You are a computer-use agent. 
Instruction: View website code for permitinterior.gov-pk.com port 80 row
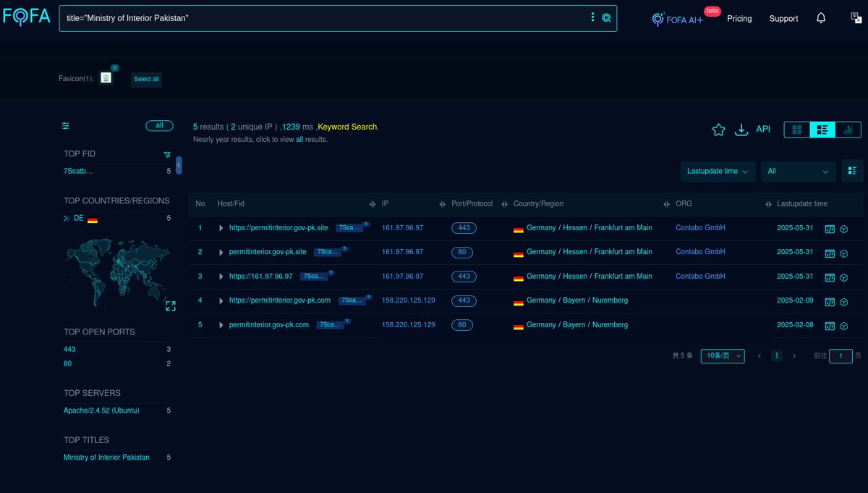pos(830,326)
